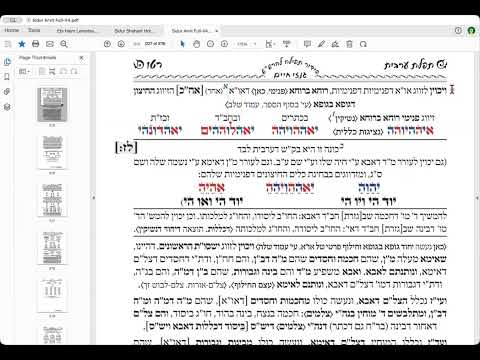Select the fifth page thumbnail

pos(52,295)
